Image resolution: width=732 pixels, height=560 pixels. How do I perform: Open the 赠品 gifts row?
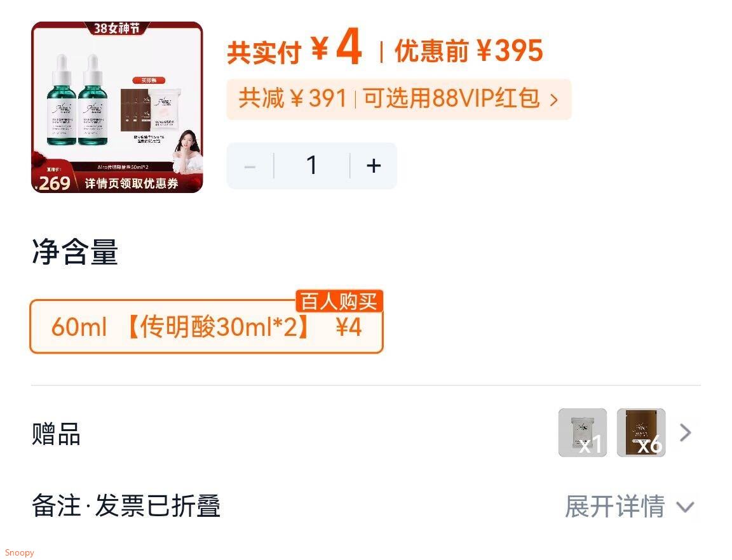[x=366, y=433]
